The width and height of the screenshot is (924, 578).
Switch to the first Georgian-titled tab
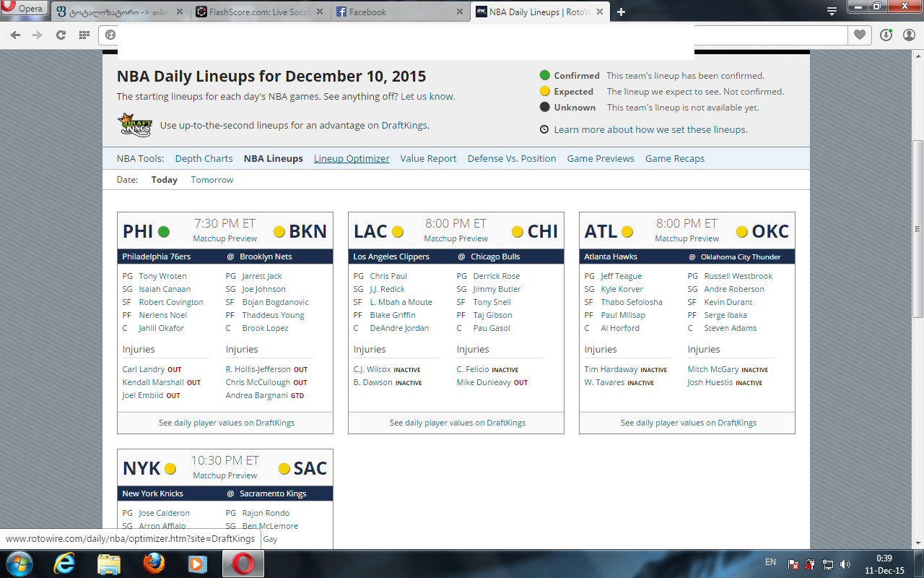[120, 12]
